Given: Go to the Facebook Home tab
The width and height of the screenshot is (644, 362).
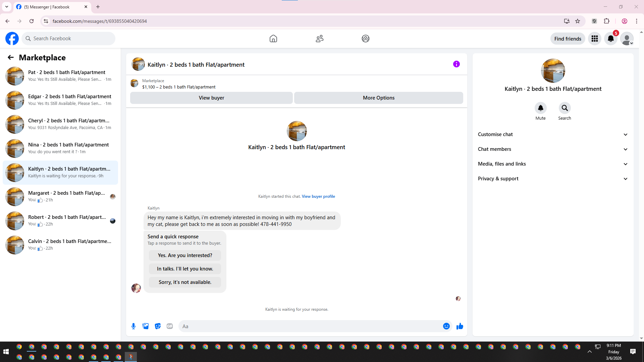Looking at the screenshot, I should (273, 39).
